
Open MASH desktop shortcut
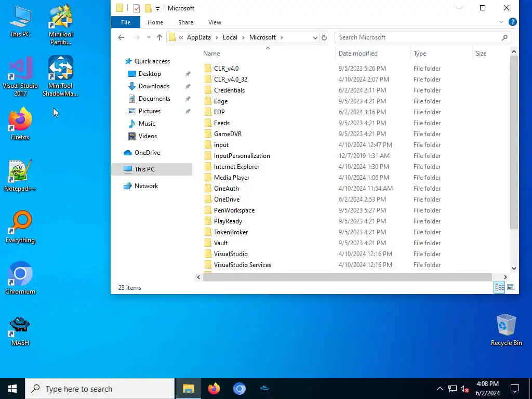tap(20, 331)
